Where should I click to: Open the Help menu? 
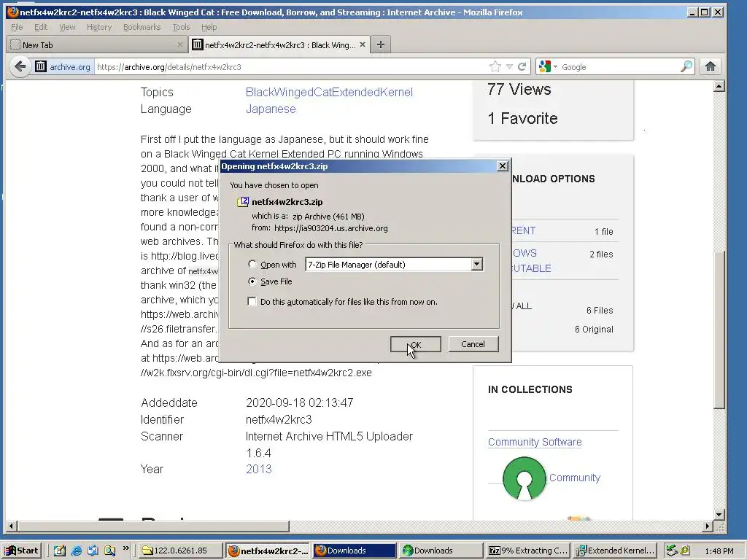[x=209, y=27]
